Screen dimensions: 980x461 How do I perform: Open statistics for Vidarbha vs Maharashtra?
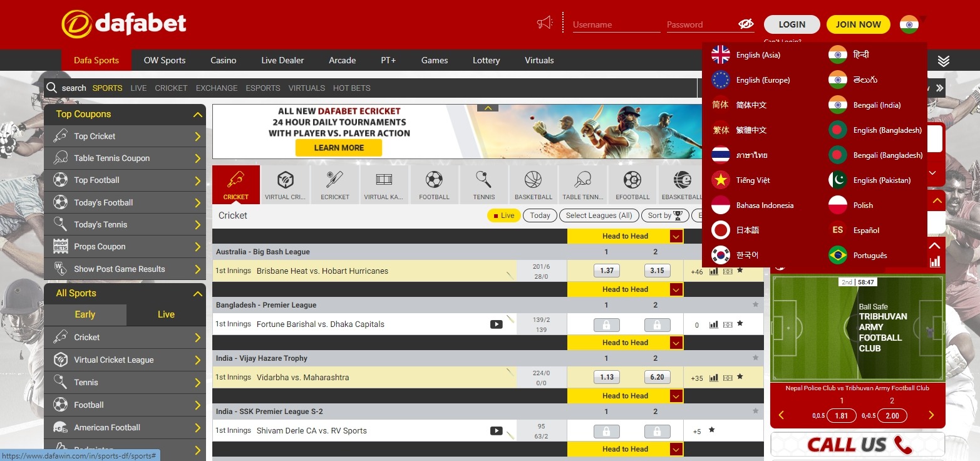point(713,378)
